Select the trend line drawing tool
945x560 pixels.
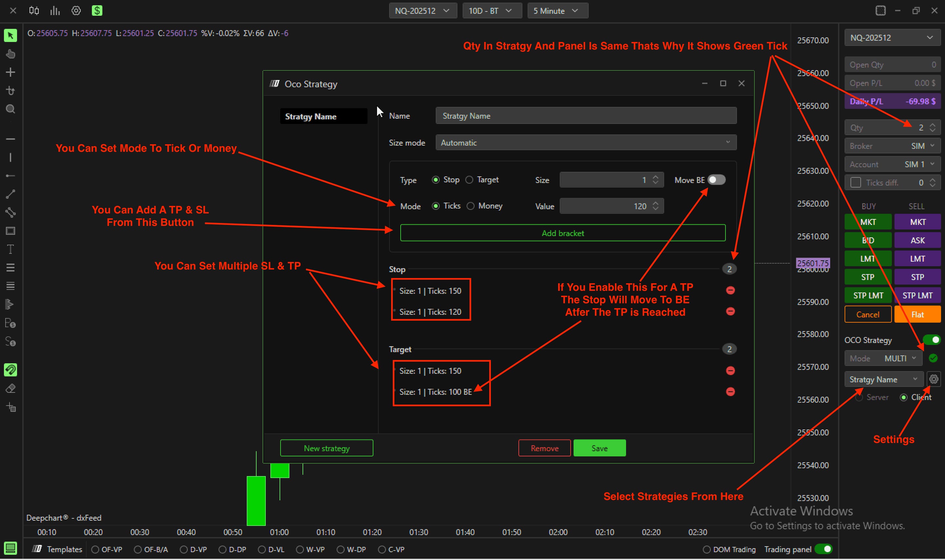(10, 194)
